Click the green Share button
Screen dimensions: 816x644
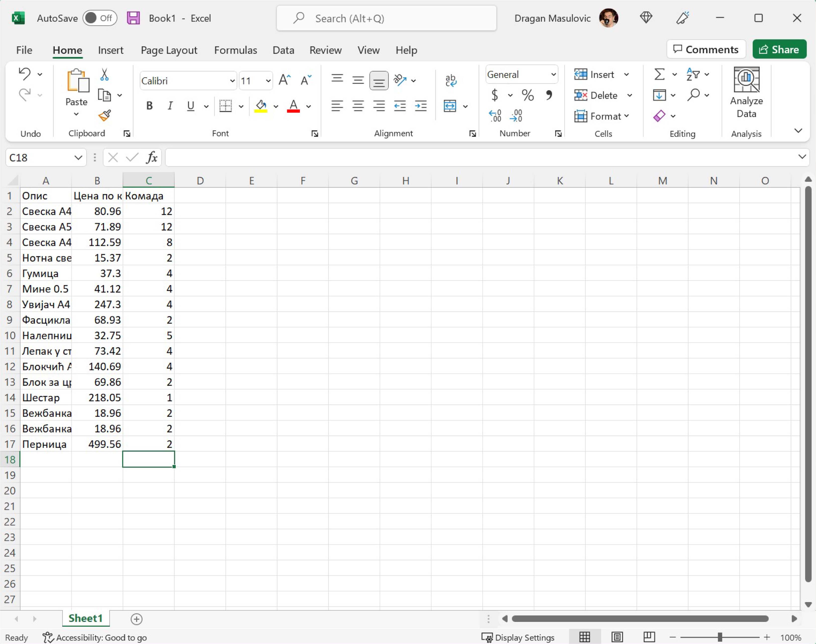pos(779,49)
